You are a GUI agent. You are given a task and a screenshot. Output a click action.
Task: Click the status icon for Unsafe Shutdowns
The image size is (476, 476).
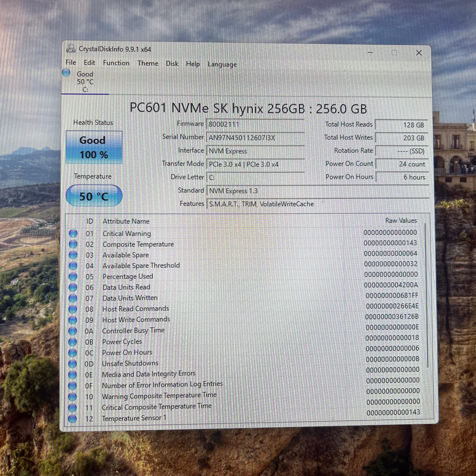73,364
